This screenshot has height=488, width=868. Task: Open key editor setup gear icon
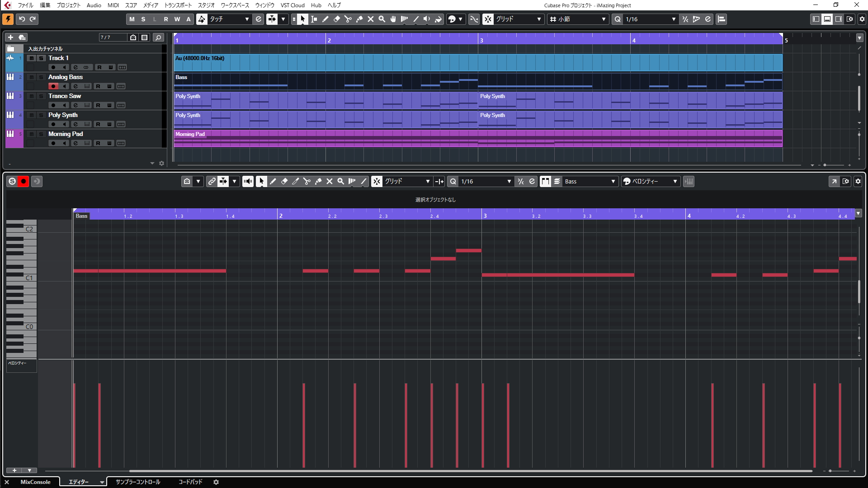point(858,181)
